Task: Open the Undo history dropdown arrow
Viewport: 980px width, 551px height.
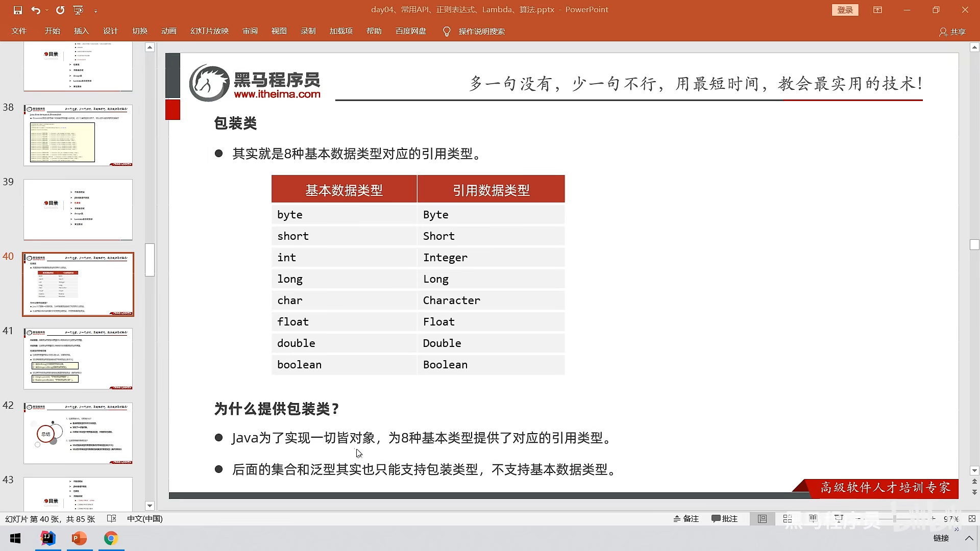Action: (x=47, y=10)
